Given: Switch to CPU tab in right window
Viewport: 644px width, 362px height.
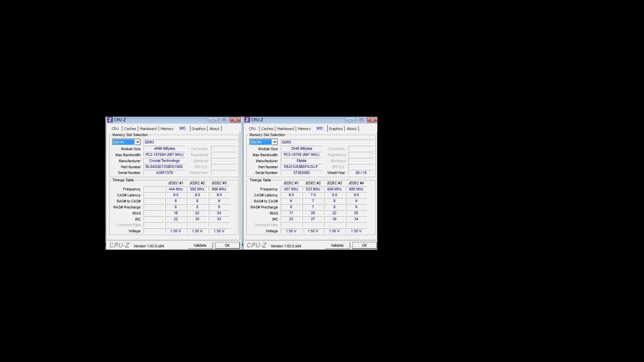Looking at the screenshot, I should (252, 129).
